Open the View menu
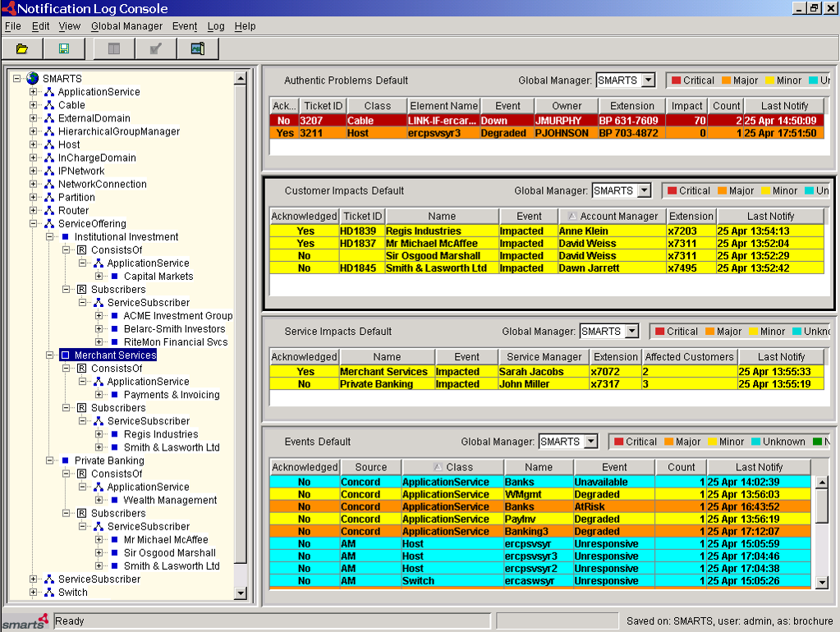 click(70, 26)
